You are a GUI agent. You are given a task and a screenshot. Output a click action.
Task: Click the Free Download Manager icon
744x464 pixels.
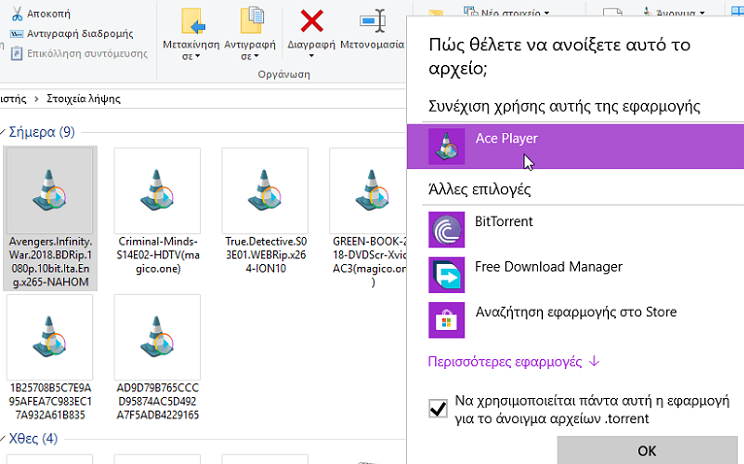pos(446,275)
